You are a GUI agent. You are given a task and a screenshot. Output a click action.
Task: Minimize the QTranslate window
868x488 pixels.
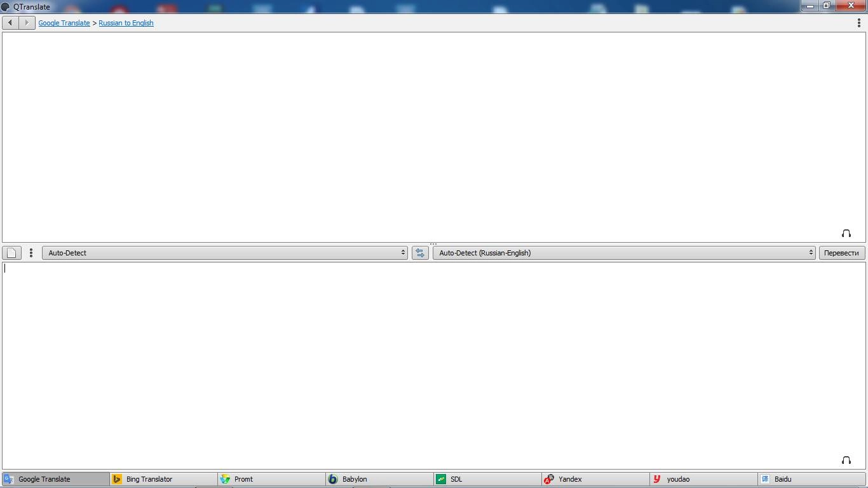810,6
